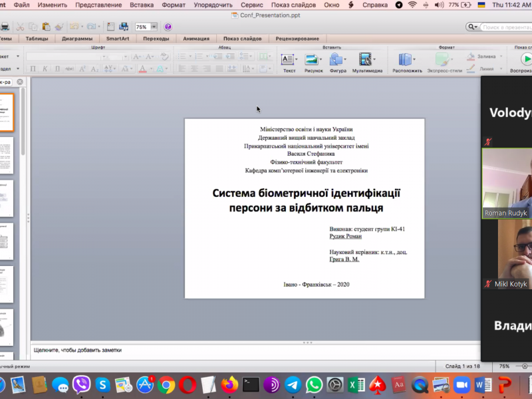This screenshot has width=532, height=399.
Task: Open the Вставка menu in menu bar
Action: point(142,5)
